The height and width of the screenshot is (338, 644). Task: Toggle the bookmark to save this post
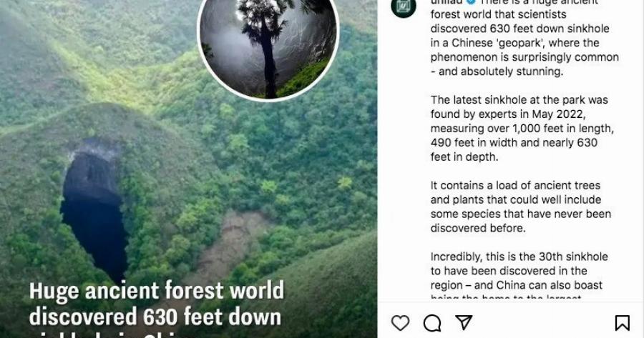[x=622, y=323]
